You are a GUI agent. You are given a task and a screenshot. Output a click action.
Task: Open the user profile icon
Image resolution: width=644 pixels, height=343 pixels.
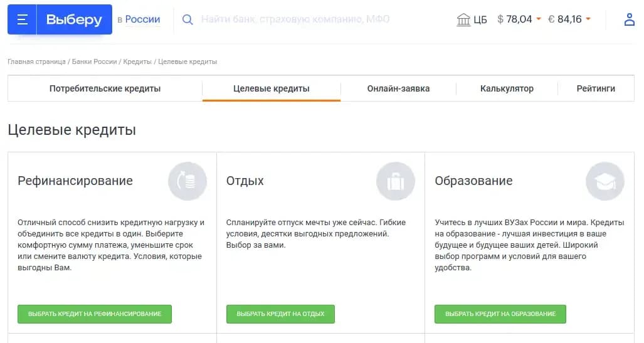point(629,19)
